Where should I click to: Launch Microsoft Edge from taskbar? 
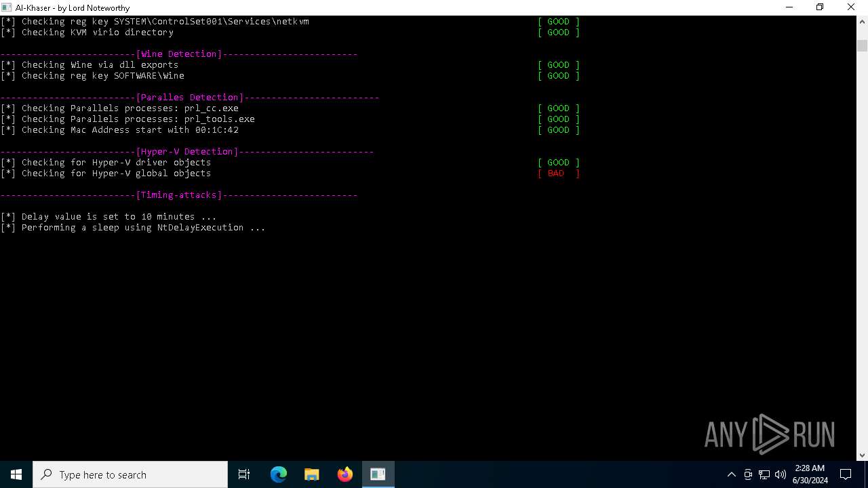point(279,474)
